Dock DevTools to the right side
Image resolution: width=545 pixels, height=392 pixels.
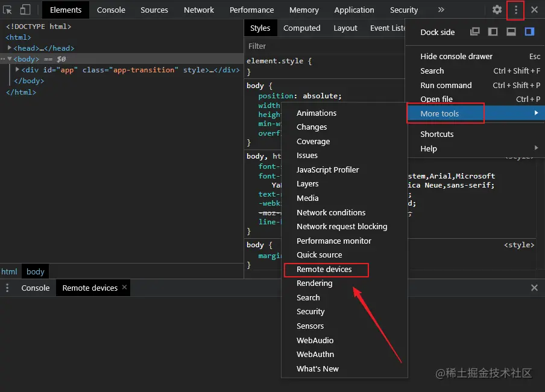(x=529, y=32)
